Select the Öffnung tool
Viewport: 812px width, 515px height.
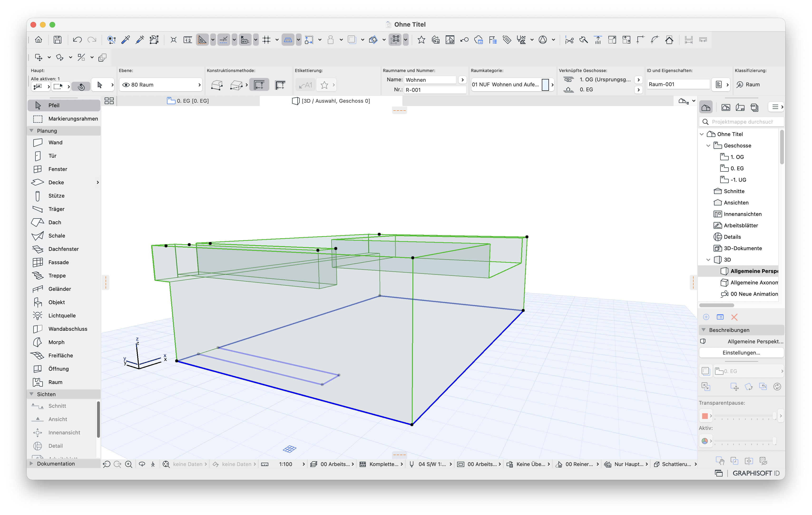64,369
